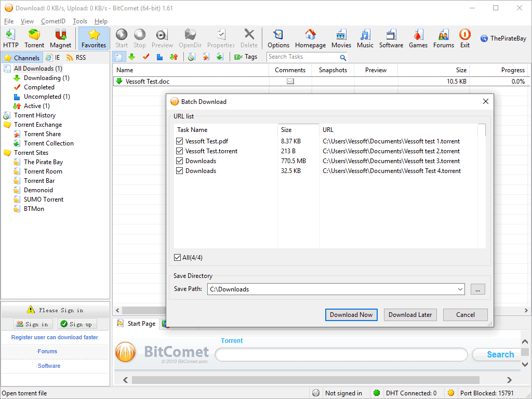Open a Torrent file via toolbar icon
Screen dimensions: 532x399
coord(34,38)
